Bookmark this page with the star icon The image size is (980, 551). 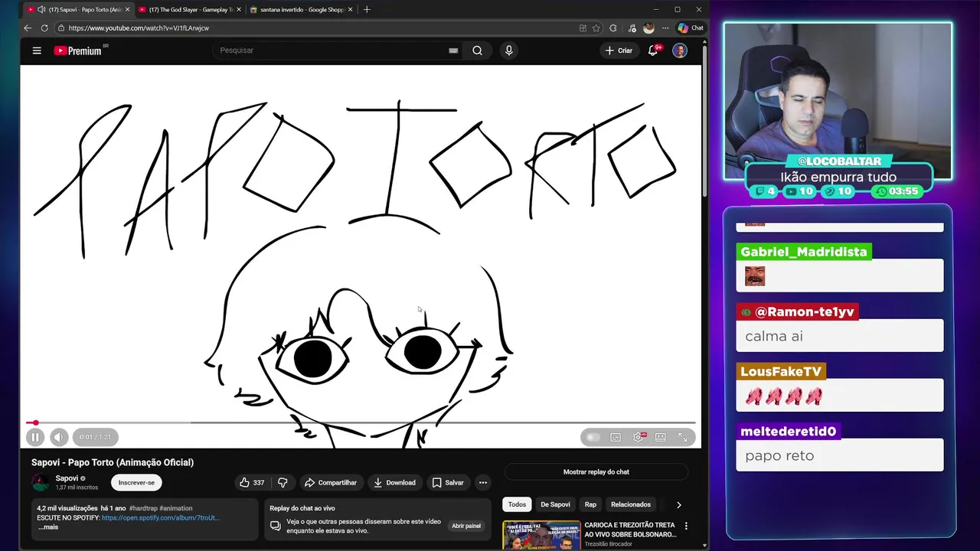[596, 28]
